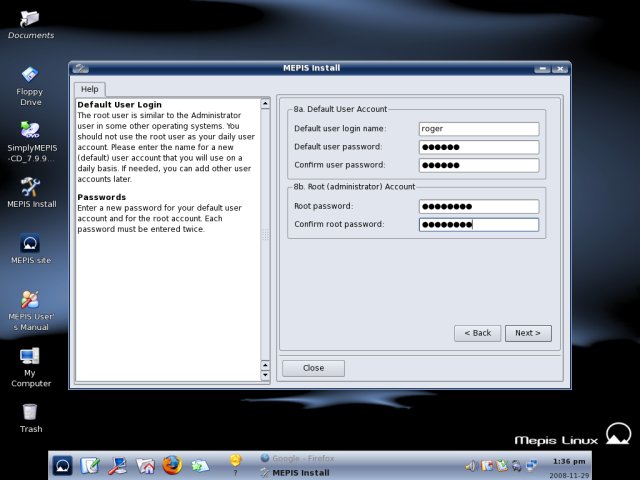Click help panel scrollbar up arrow

(x=265, y=104)
